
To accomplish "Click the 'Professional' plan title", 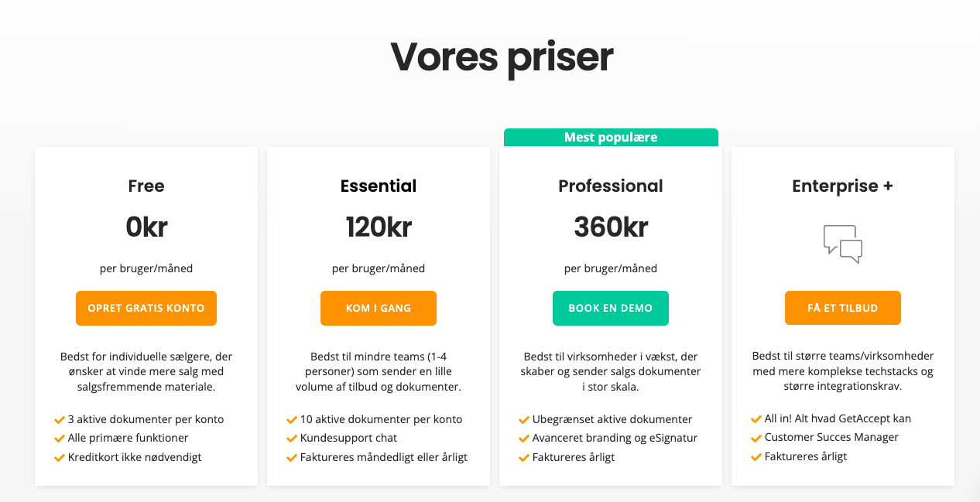I will point(610,186).
